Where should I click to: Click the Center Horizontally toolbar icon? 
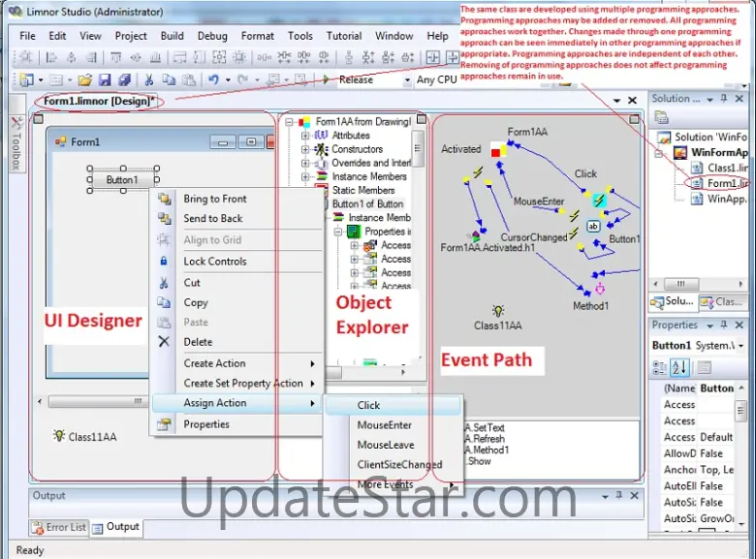(433, 58)
